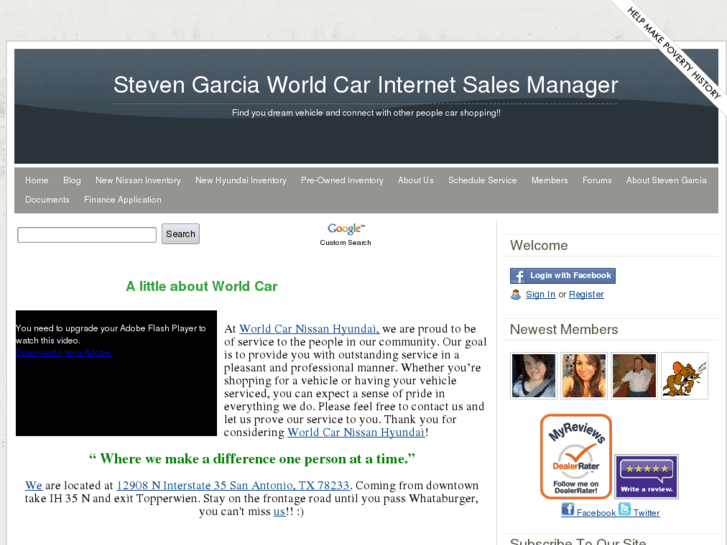The width and height of the screenshot is (727, 545).
Task: Click the Register link
Action: (586, 295)
